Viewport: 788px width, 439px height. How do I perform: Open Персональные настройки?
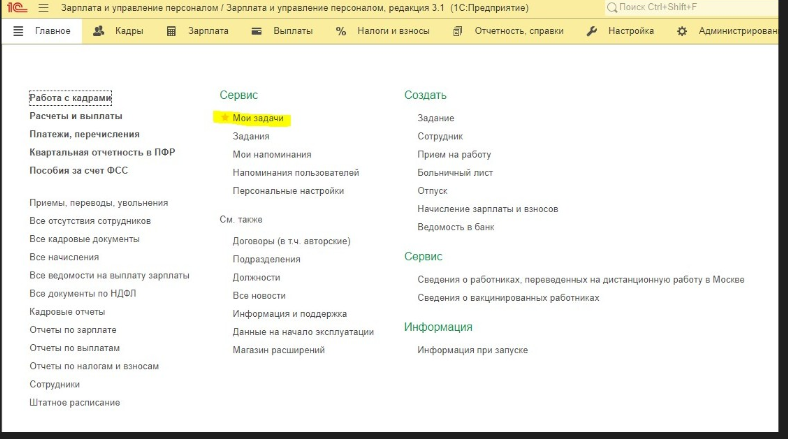tap(288, 190)
